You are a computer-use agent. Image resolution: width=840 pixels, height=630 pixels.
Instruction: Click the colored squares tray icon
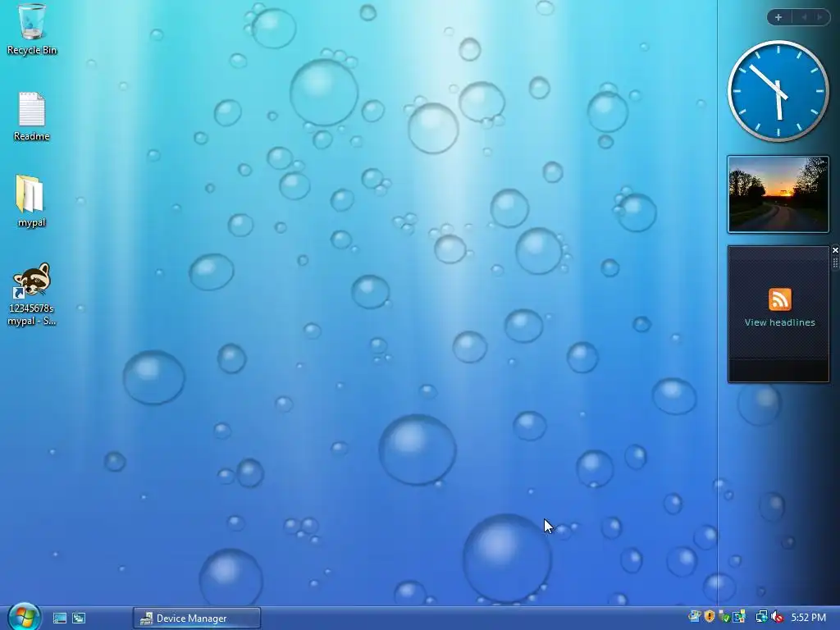tap(739, 617)
